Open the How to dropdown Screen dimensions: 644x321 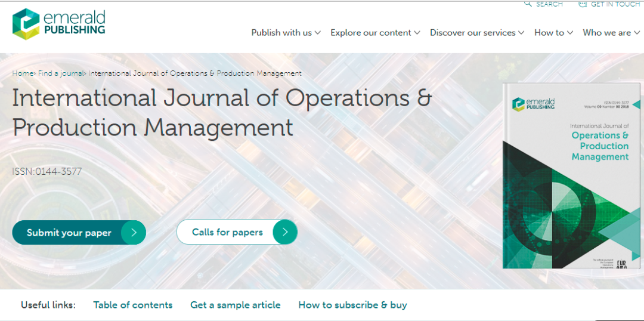pyautogui.click(x=553, y=33)
